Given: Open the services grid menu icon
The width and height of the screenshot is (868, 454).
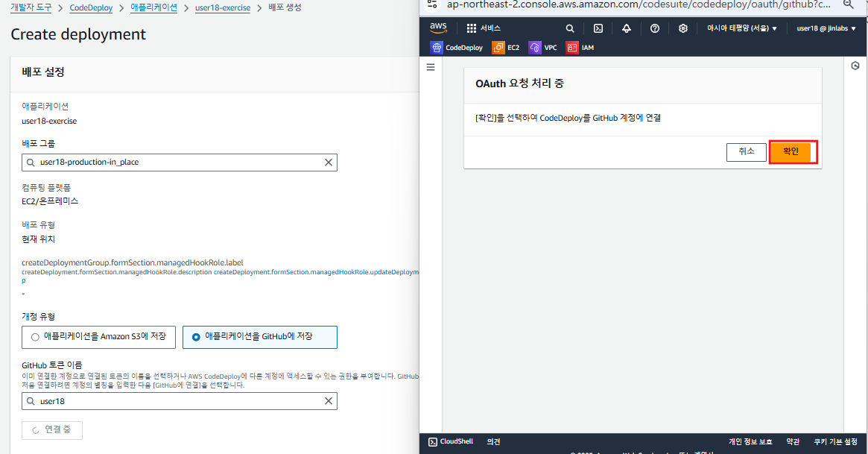Looking at the screenshot, I should (472, 28).
